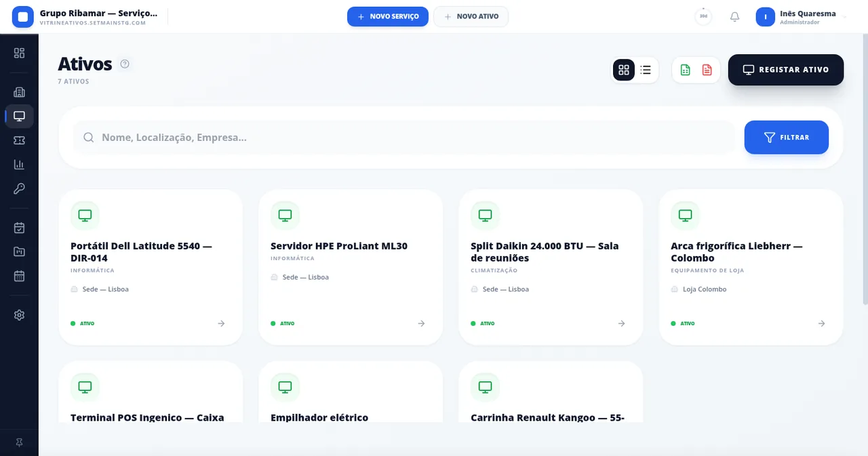
Task: Click the Equipamento de Loja category label
Action: click(x=707, y=270)
